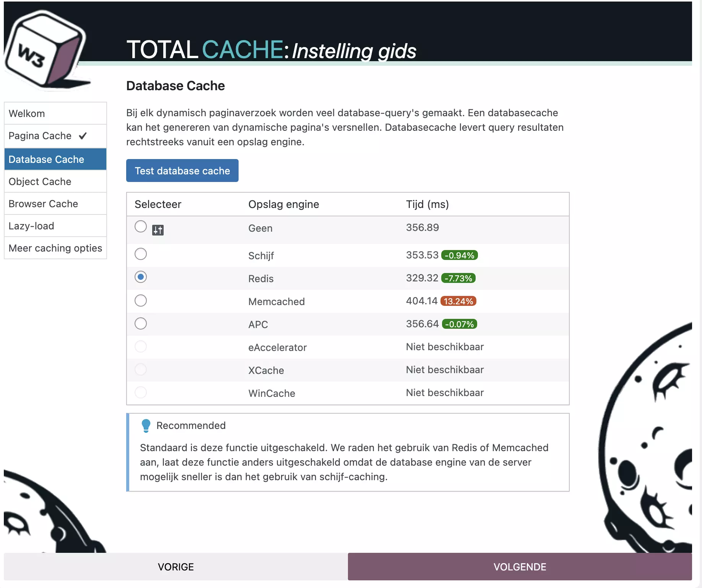The image size is (702, 588).
Task: Click Niet beschikbaar in the XCache row
Action: coord(445,370)
